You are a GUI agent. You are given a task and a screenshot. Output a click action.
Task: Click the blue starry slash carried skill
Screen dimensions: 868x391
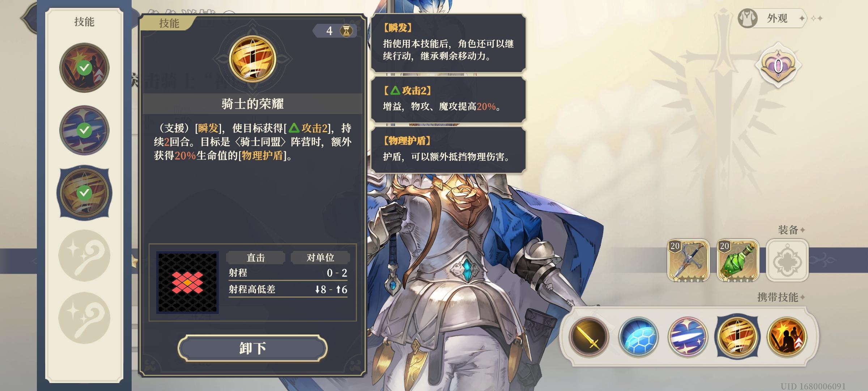tap(688, 337)
